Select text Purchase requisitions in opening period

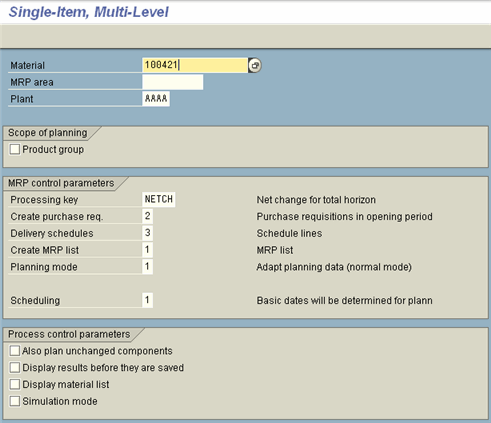pyautogui.click(x=345, y=217)
